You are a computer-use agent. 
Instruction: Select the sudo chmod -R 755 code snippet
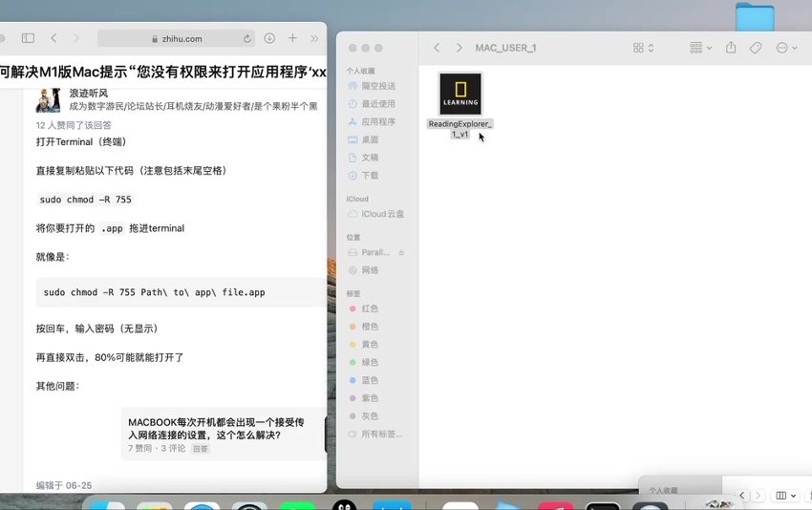click(x=85, y=200)
